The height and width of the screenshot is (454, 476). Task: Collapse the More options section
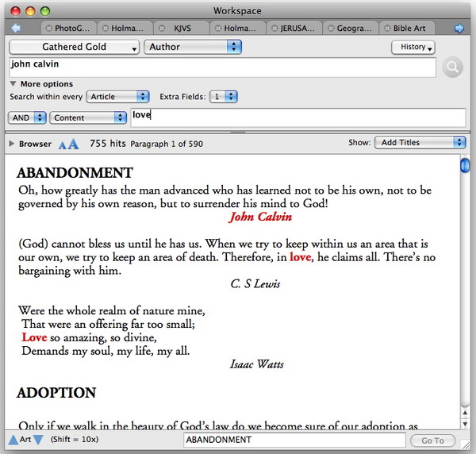pos(13,83)
